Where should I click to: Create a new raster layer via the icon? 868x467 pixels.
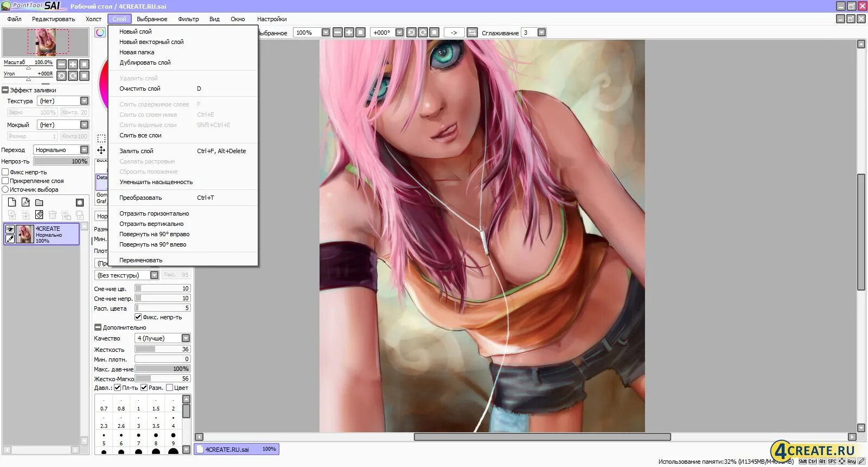(12, 202)
